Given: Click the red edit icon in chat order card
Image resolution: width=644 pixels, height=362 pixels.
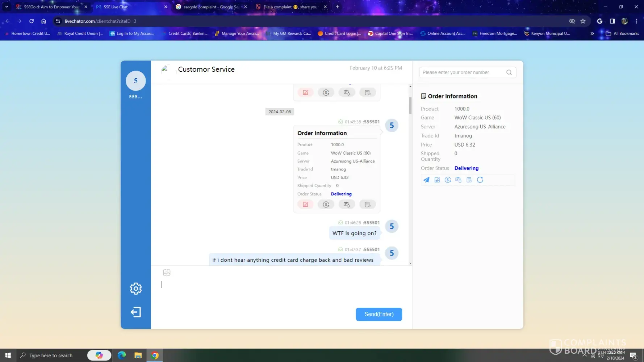Looking at the screenshot, I should (305, 205).
